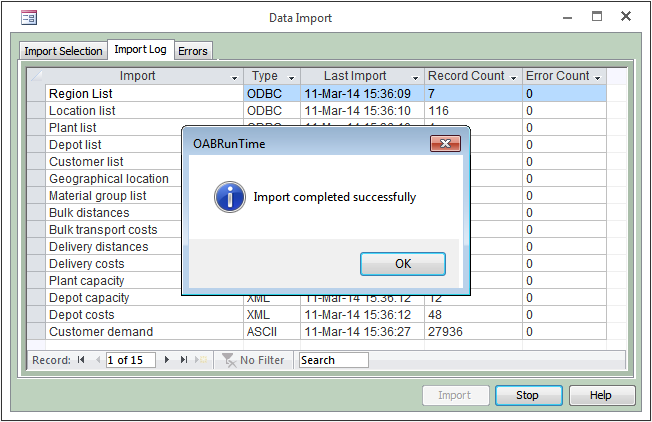Select the row selector for Customer demand
Image resolution: width=652 pixels, height=422 pixels.
click(36, 331)
